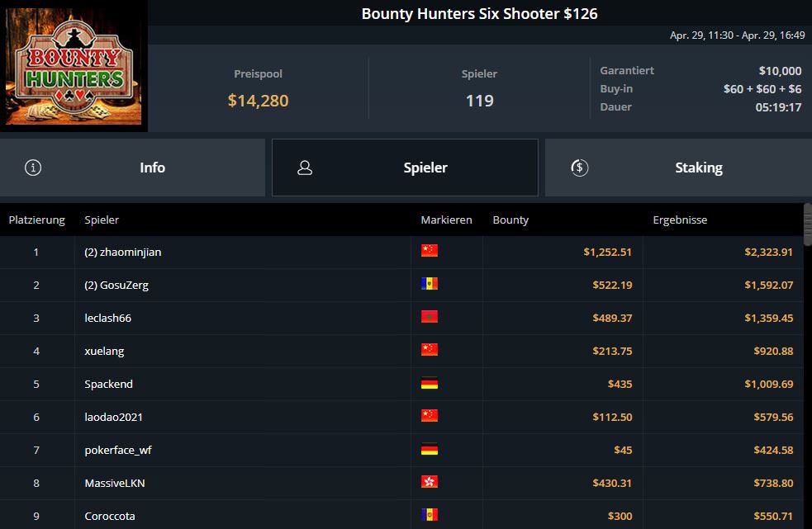Click the Ergebnisse column header

(x=680, y=220)
